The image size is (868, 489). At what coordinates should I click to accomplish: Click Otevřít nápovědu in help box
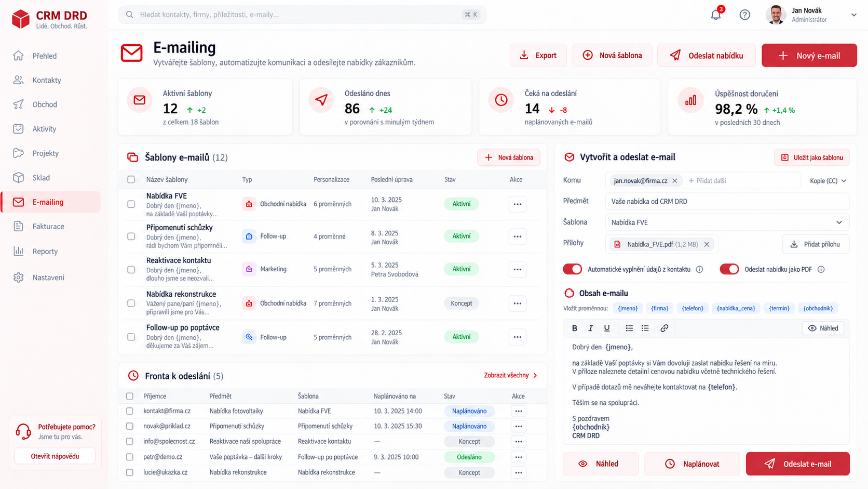click(55, 456)
